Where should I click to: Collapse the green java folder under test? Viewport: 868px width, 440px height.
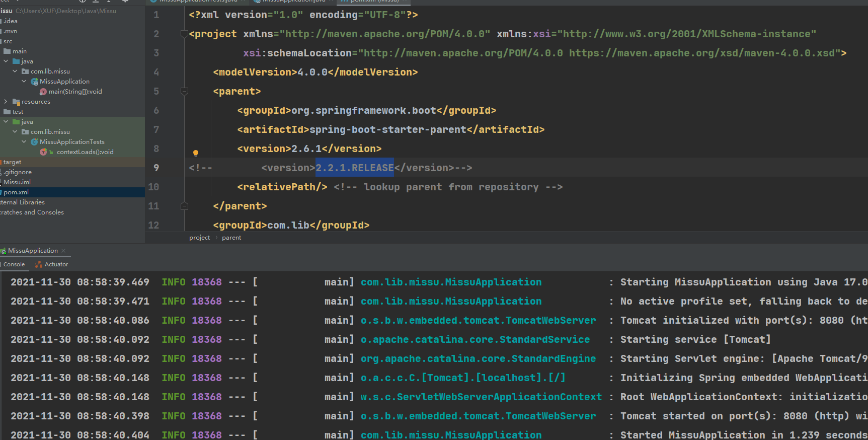click(6, 122)
